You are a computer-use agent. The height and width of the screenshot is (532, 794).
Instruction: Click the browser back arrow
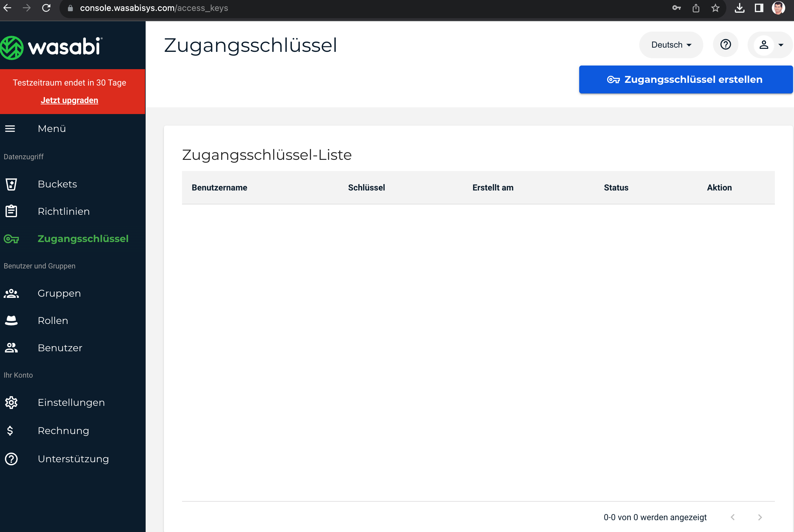pyautogui.click(x=7, y=8)
